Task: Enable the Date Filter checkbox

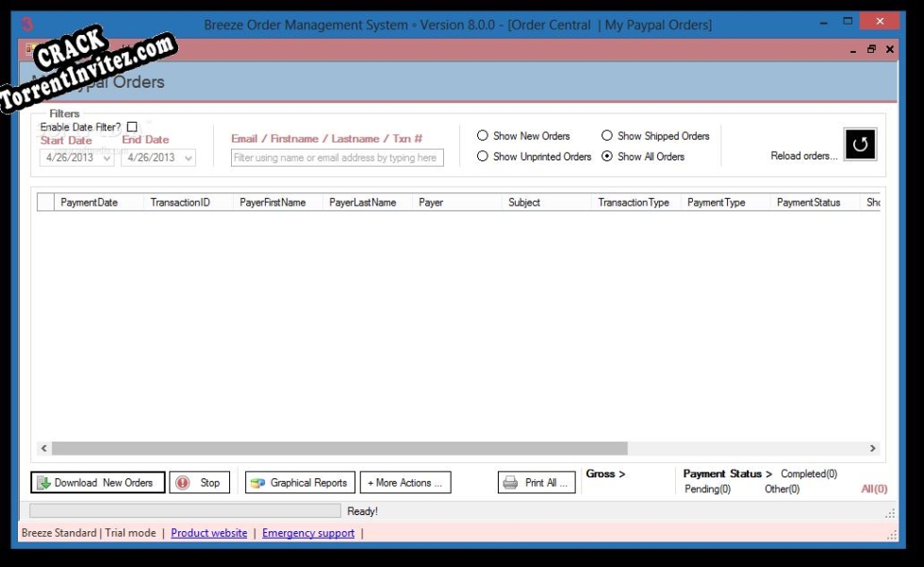Action: 131,126
